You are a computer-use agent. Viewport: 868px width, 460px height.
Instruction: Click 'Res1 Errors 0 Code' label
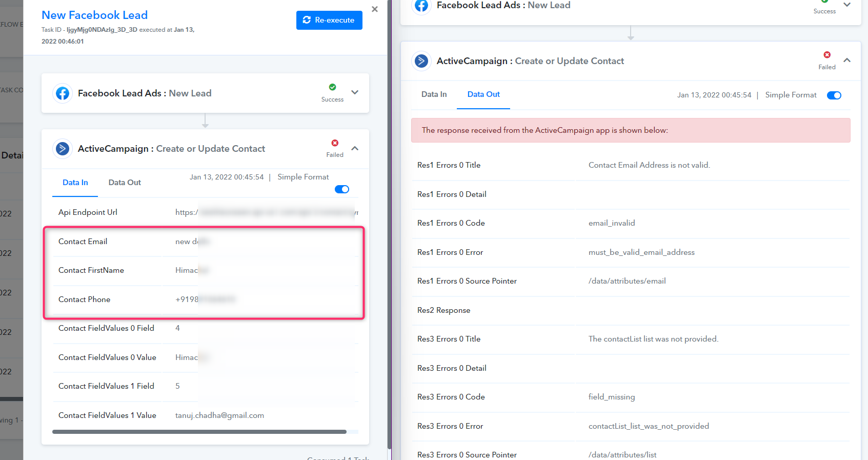tap(451, 223)
